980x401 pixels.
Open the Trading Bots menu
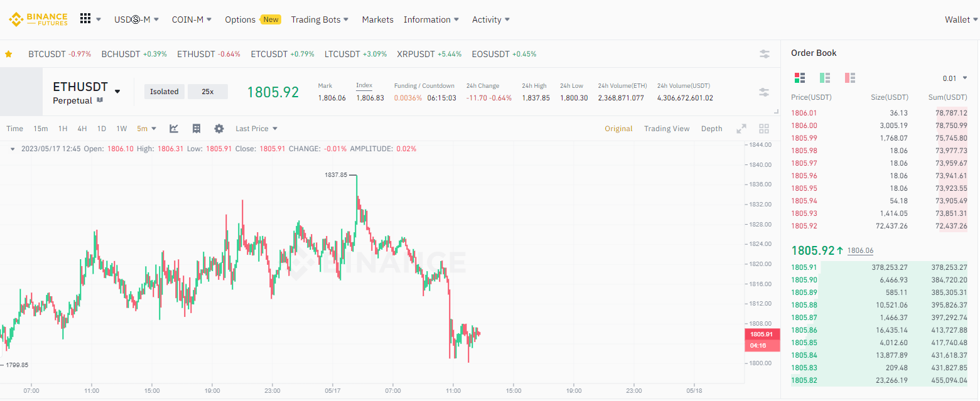320,19
